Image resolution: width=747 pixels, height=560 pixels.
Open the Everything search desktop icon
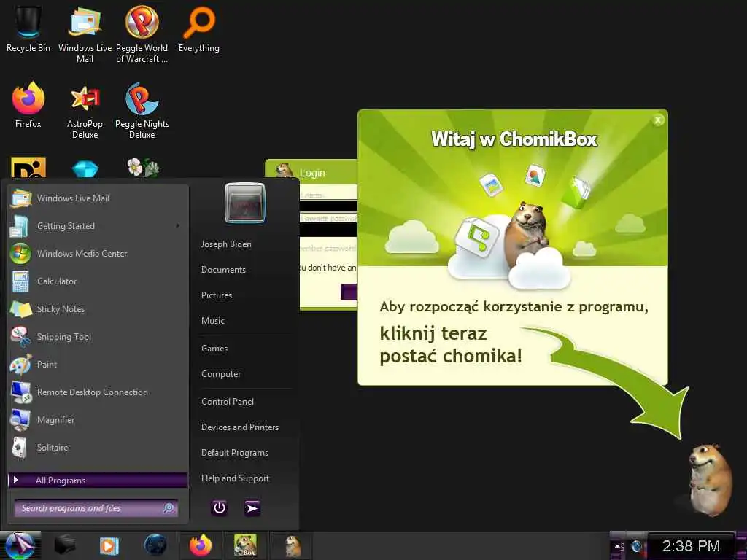[x=199, y=28]
